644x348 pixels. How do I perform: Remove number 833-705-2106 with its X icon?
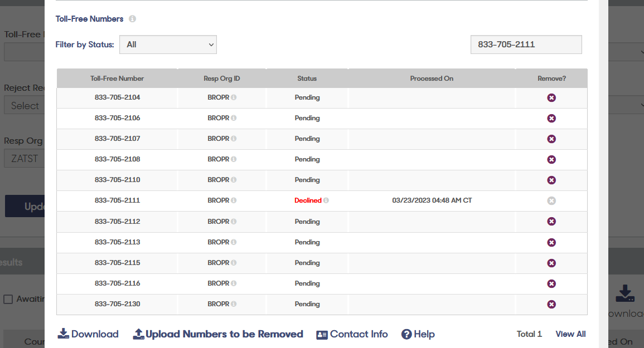click(x=551, y=118)
